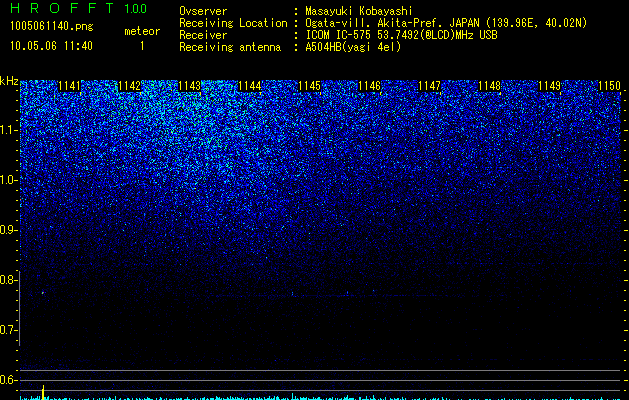Screen dimensions: 629x400
Task: Click the 1143 time marker
Action: [189, 86]
